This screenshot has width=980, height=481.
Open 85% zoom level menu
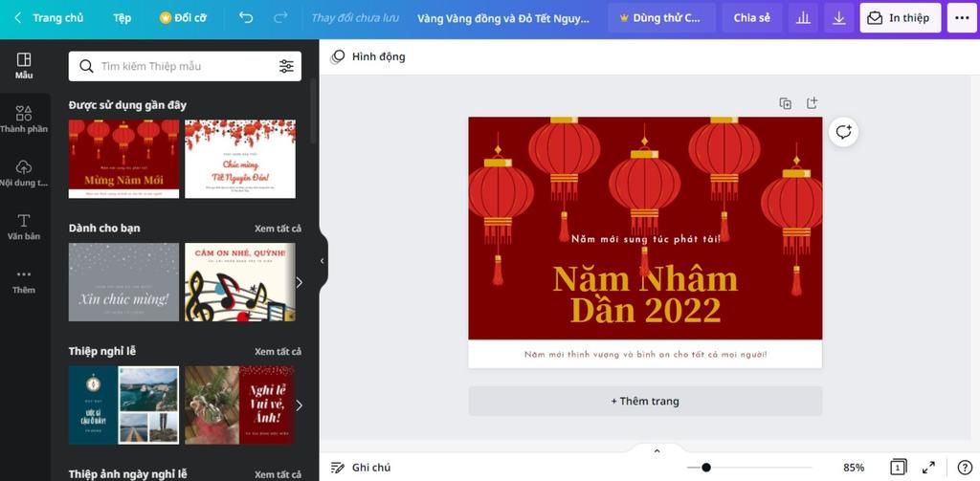point(853,468)
